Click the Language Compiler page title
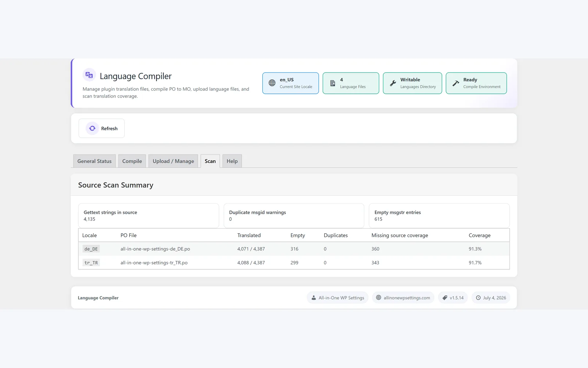 136,76
